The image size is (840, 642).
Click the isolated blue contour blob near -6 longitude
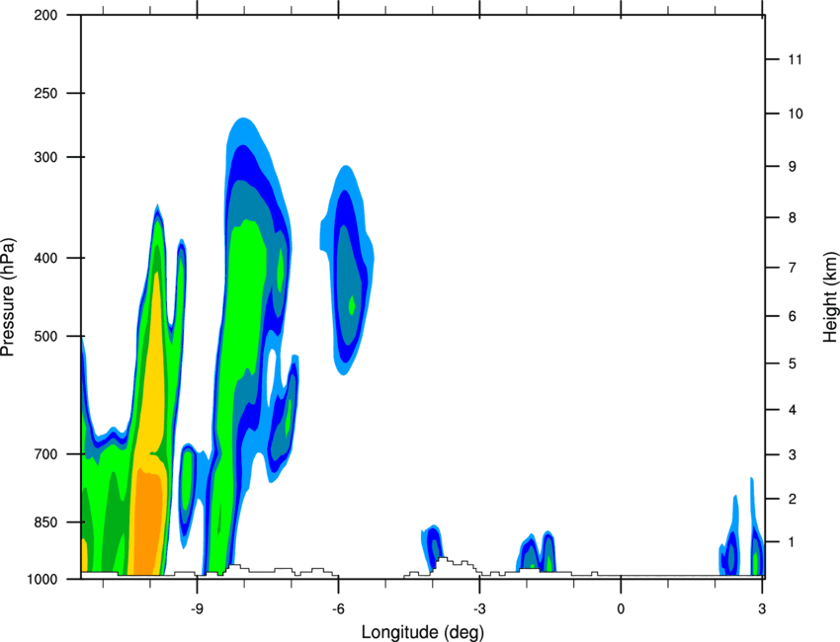click(347, 271)
